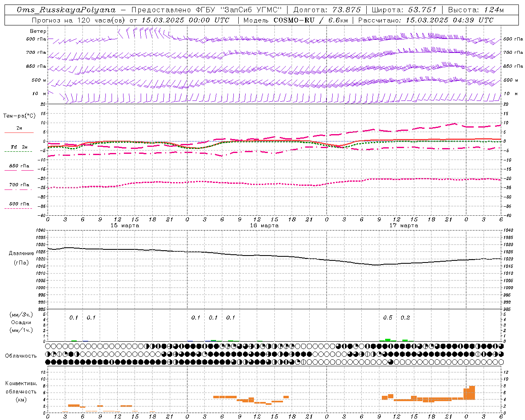Click the Ветер section label
This screenshot has height=420, width=525.
click(x=38, y=31)
